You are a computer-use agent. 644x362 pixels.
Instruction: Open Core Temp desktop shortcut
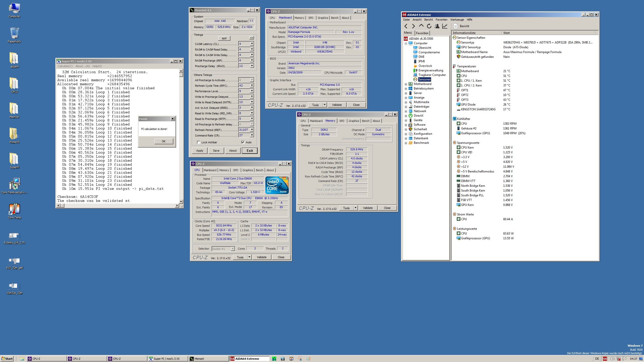click(x=14, y=209)
